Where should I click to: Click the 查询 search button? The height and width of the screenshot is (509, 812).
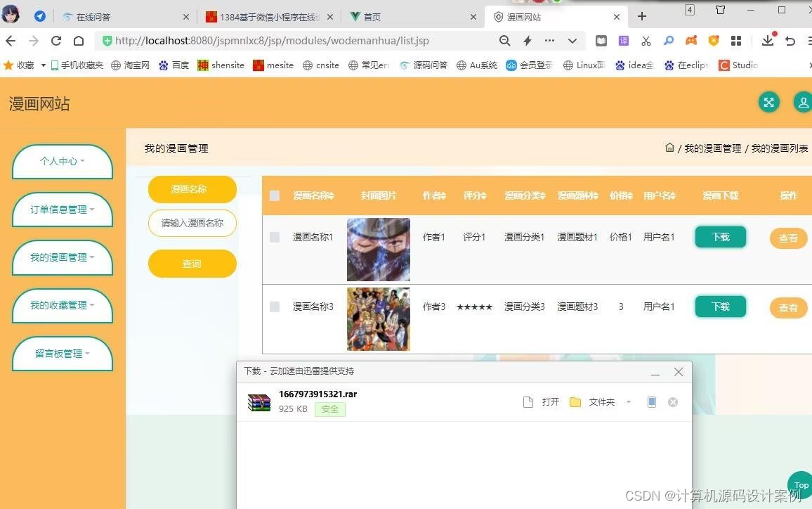(192, 264)
